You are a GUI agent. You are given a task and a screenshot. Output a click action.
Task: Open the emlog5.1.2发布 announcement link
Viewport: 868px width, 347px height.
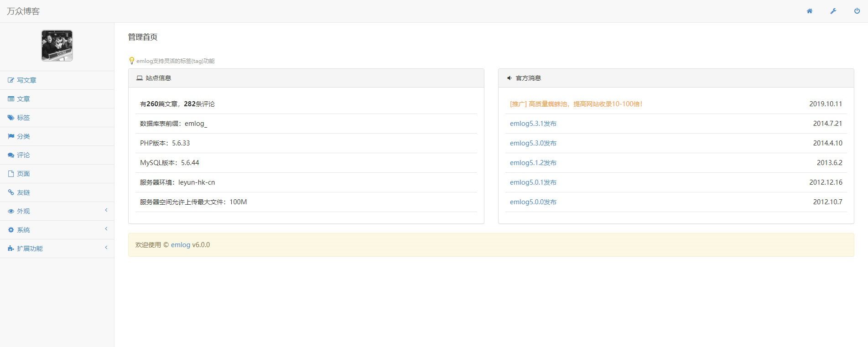click(x=533, y=163)
